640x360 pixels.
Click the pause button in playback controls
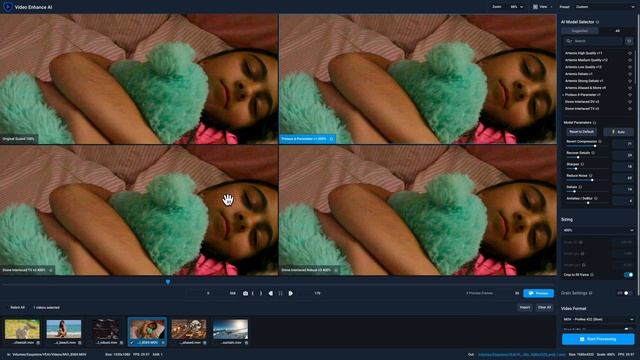point(280,293)
